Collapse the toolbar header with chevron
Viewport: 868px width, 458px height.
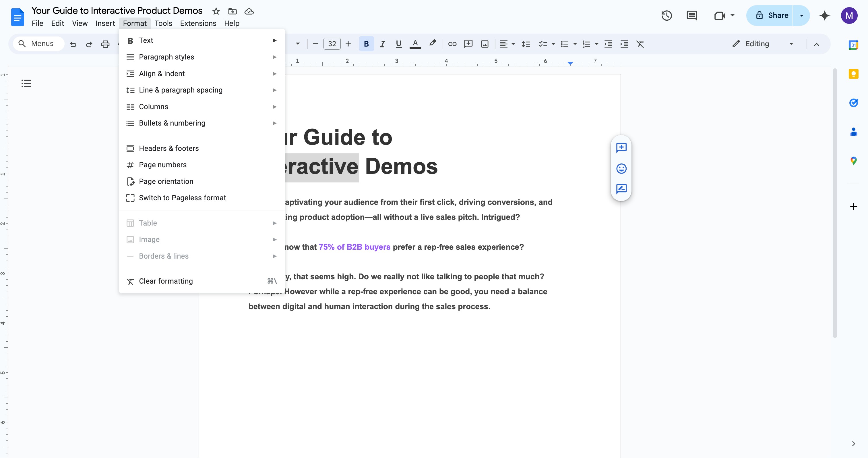coord(816,44)
